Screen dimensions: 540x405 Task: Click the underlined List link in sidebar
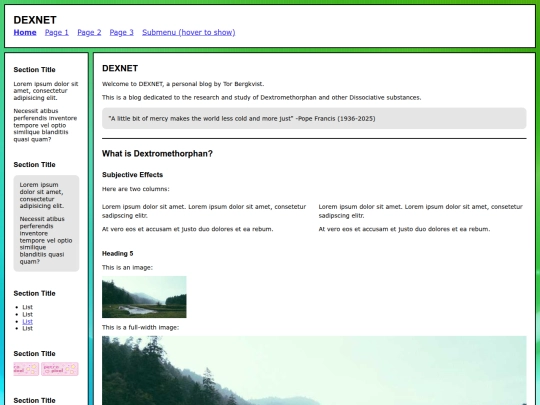28,321
